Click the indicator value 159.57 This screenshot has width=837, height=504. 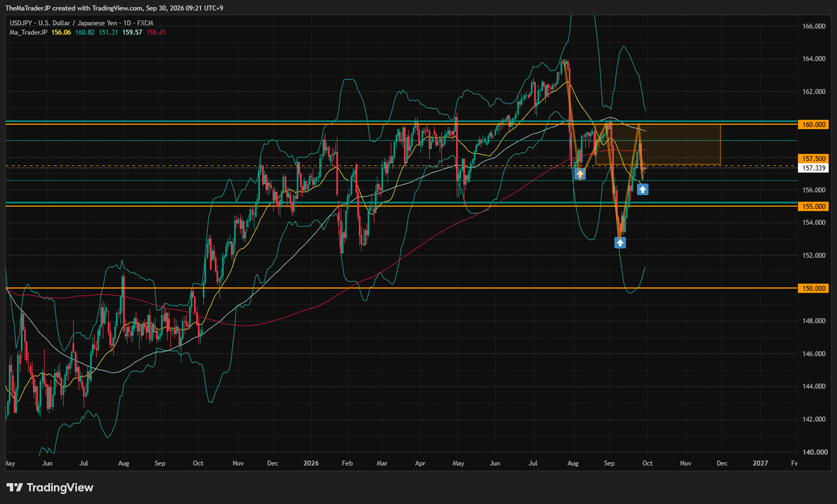(x=133, y=32)
